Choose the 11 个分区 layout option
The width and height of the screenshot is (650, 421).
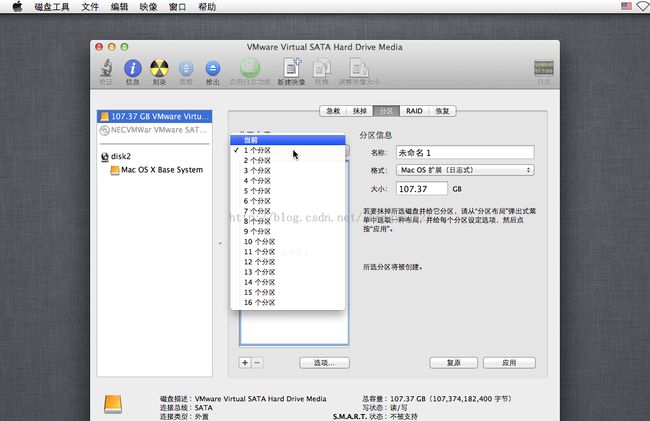coord(288,252)
